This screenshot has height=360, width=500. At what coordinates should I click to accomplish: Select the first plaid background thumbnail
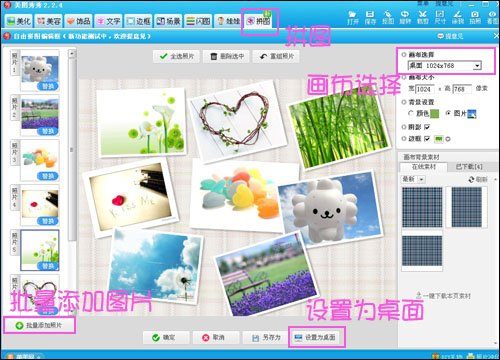[x=422, y=207]
